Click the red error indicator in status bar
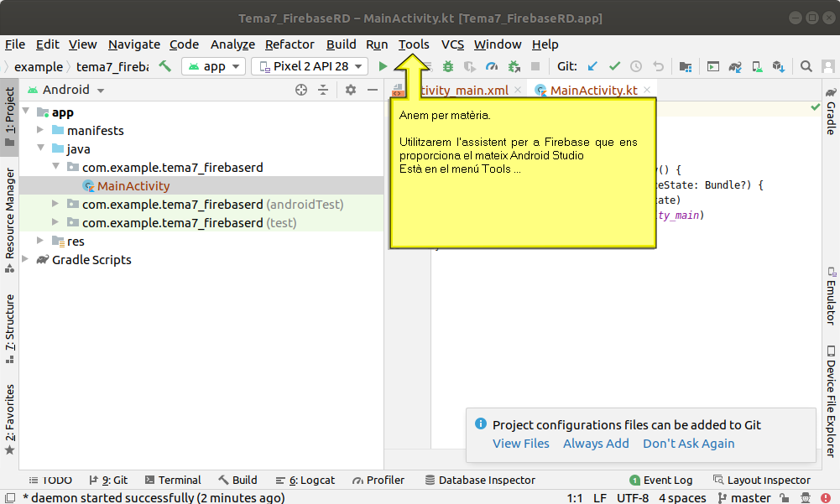 [x=826, y=498]
